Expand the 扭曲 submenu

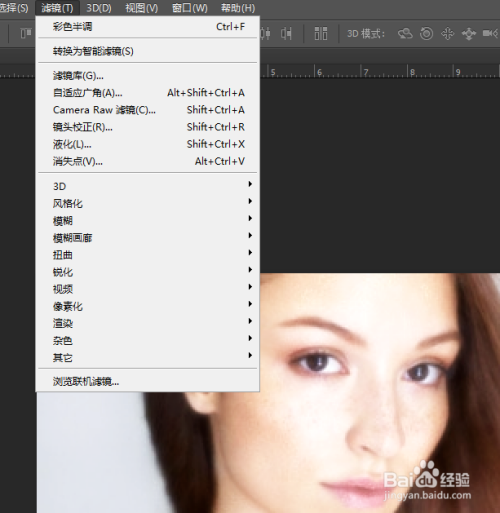point(148,255)
